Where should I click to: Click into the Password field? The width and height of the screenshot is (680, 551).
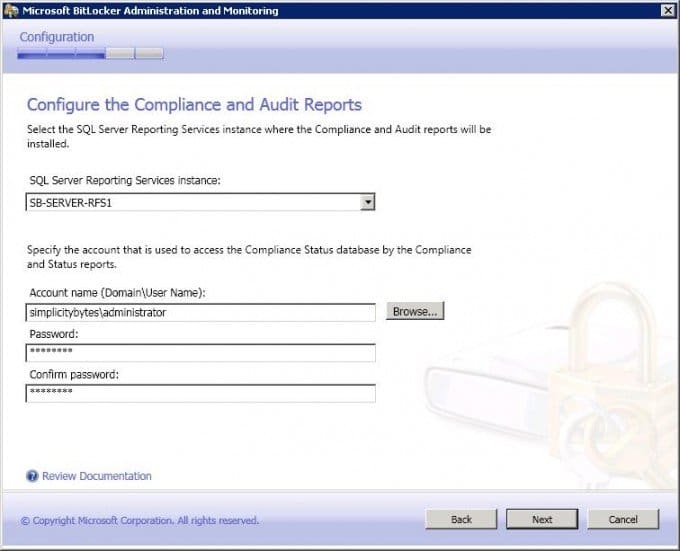(200, 353)
